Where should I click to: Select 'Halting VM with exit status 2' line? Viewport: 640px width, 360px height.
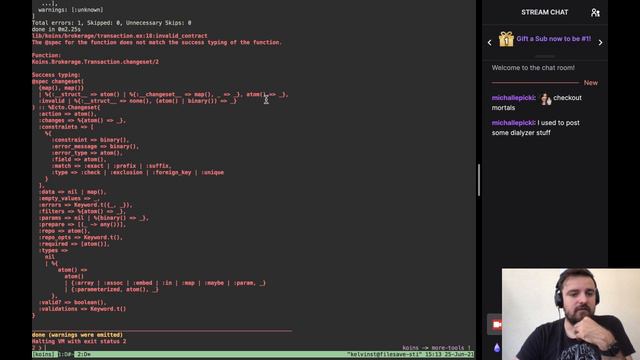click(79, 341)
